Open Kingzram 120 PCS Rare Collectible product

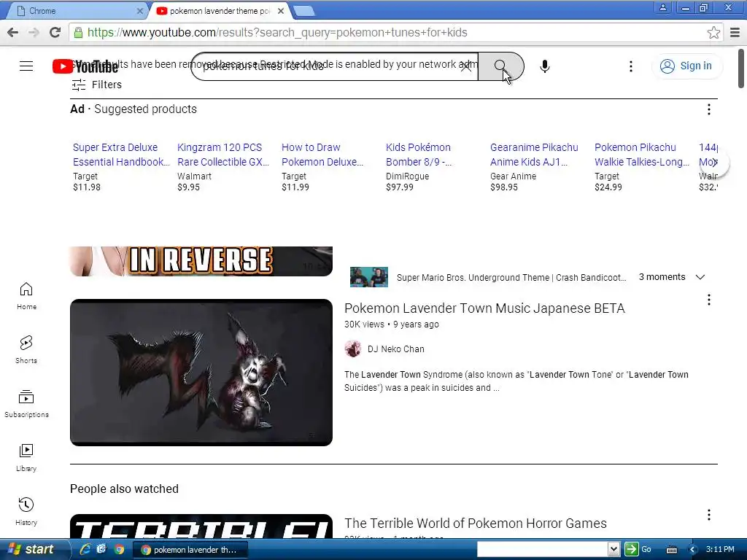pyautogui.click(x=223, y=155)
